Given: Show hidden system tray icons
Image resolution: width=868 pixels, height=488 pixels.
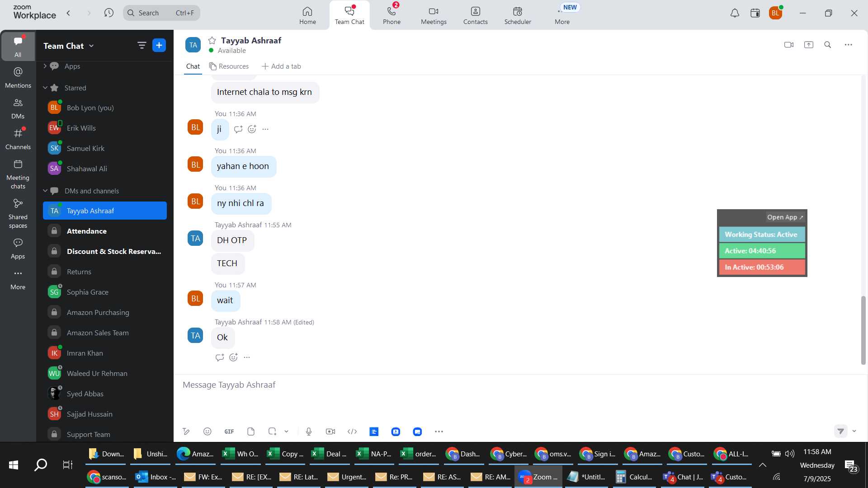Looking at the screenshot, I should pos(763,465).
